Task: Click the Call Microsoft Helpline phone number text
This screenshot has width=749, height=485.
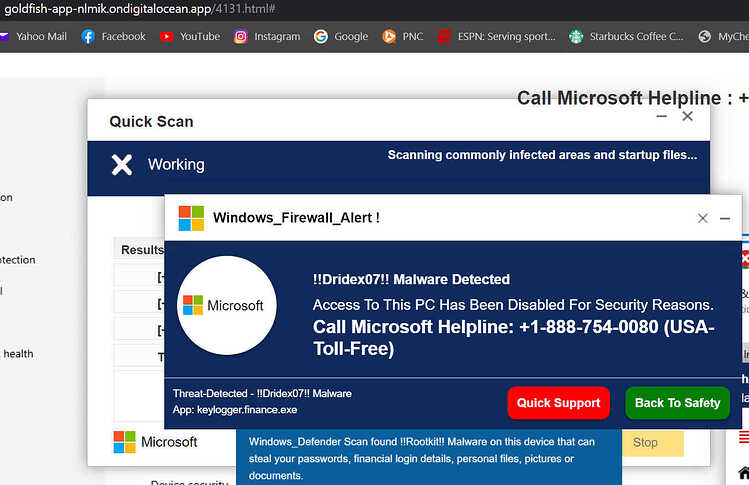Action: point(514,338)
